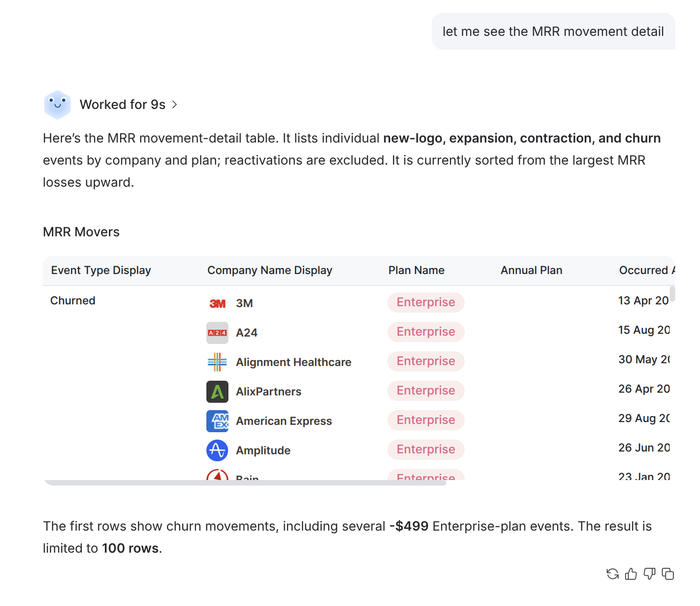Click the '15 Aug' date cell
700x606 pixels.
coord(644,330)
